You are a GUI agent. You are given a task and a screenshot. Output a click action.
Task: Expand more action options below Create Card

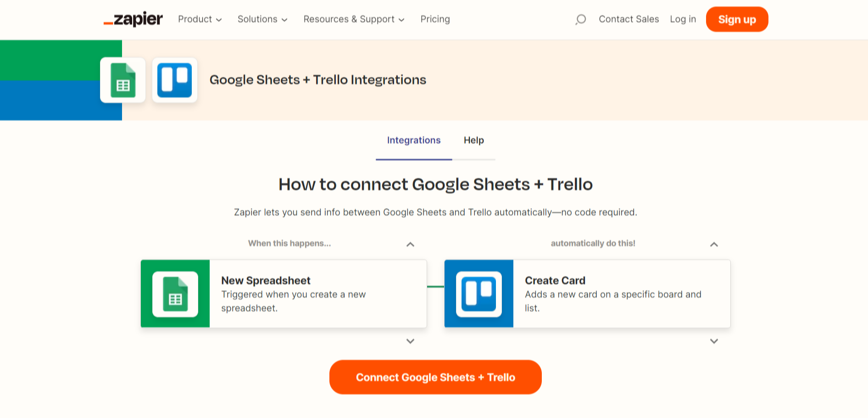[x=714, y=341]
